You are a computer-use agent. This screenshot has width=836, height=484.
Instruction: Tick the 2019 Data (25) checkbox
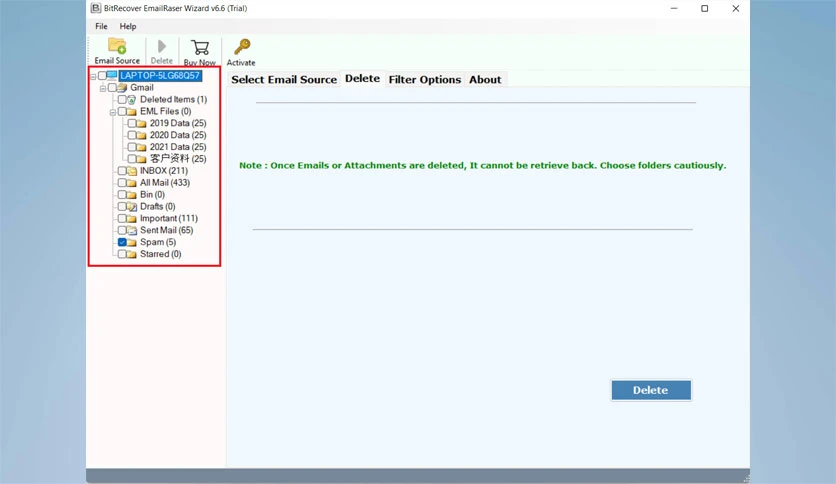click(132, 123)
